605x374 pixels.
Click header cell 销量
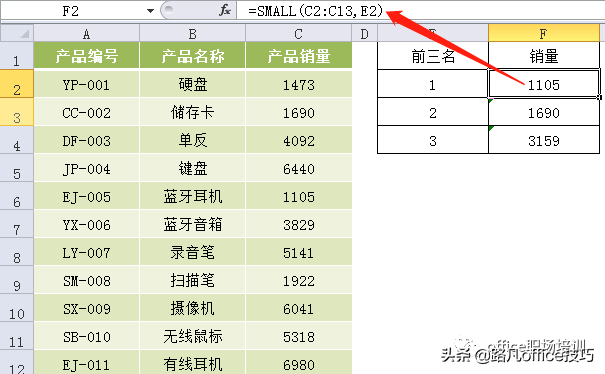544,56
